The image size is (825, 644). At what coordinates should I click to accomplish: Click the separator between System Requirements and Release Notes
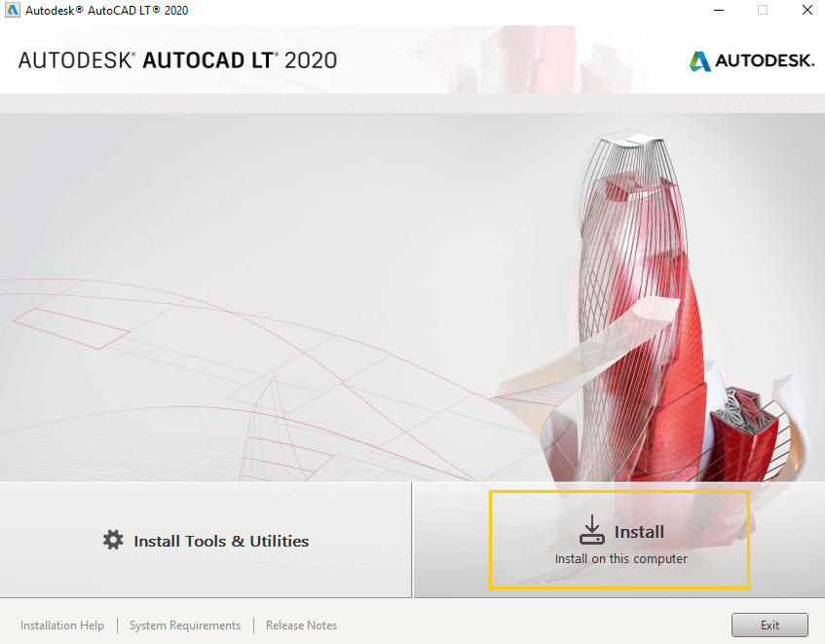(253, 625)
